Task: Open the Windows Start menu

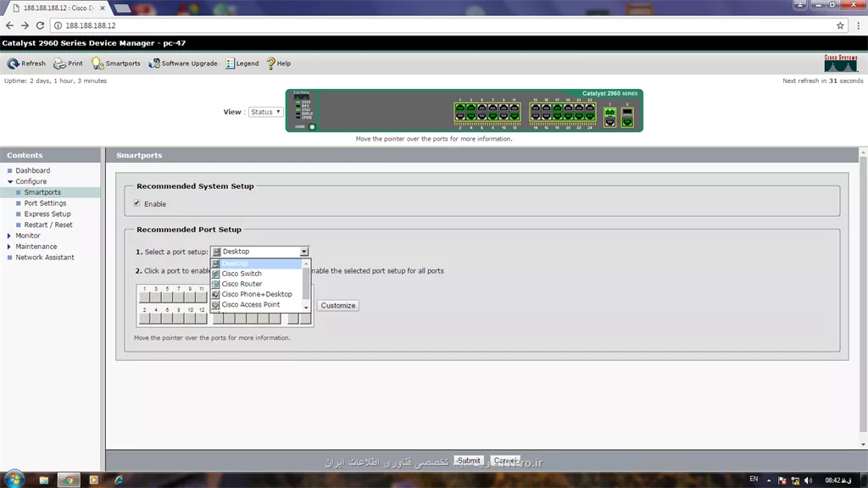Action: (x=14, y=480)
